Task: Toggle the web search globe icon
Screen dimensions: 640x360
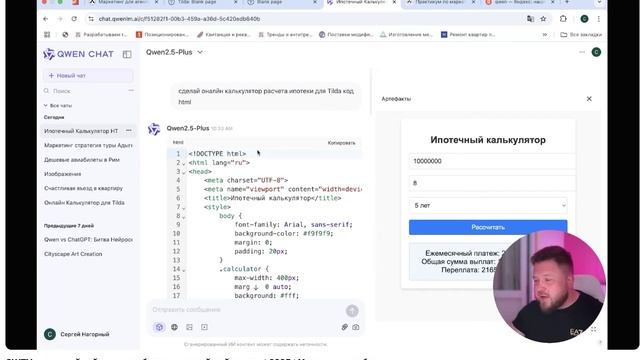Action: tap(174, 327)
